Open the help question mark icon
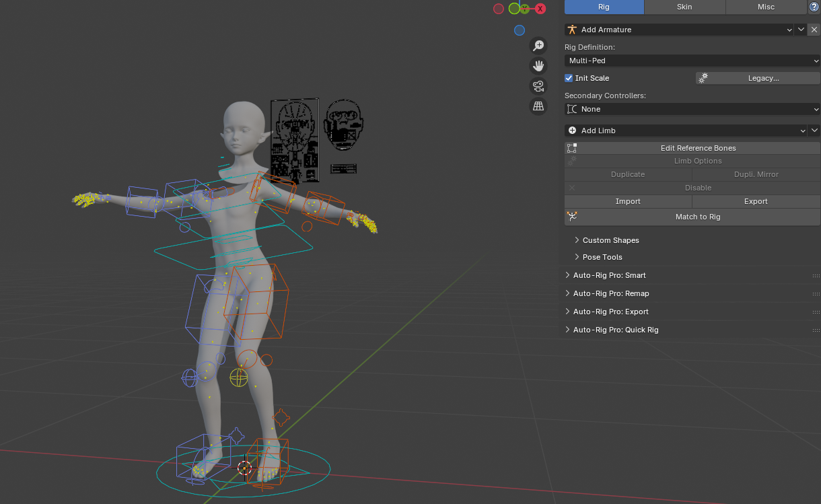This screenshot has height=504, width=821. click(814, 7)
